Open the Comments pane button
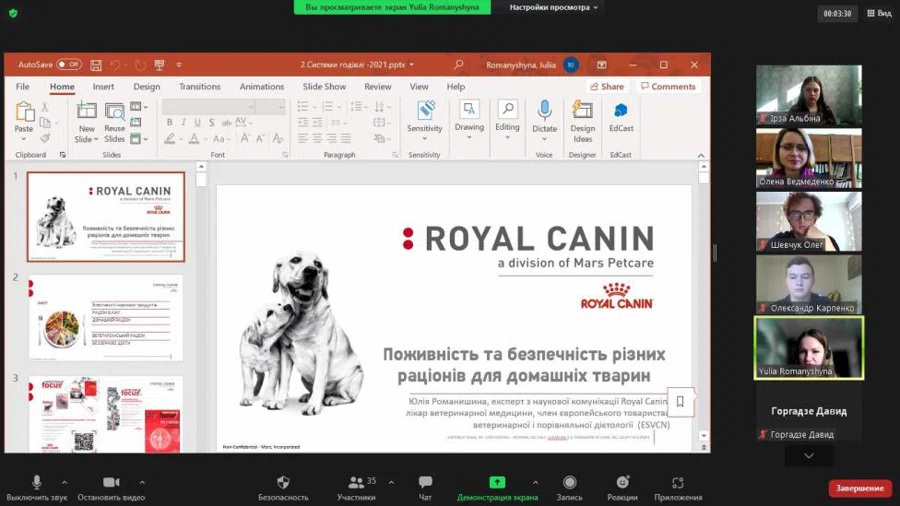Image resolution: width=900 pixels, height=506 pixels. (x=668, y=87)
